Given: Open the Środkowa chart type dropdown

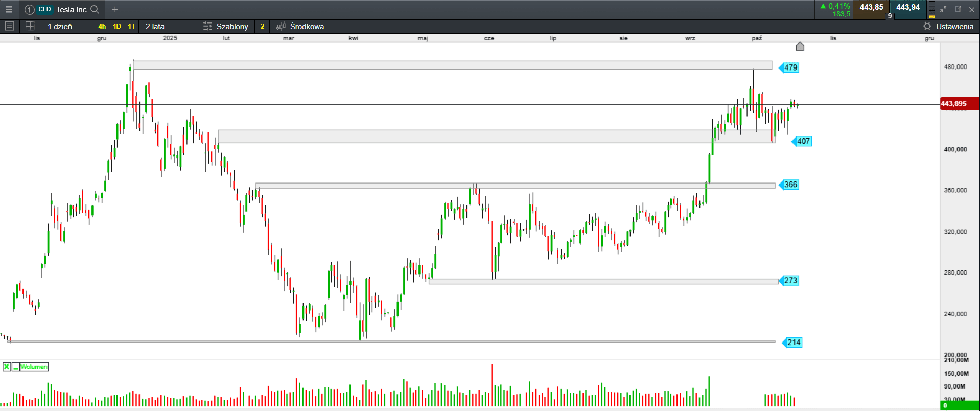Looking at the screenshot, I should coord(300,26).
